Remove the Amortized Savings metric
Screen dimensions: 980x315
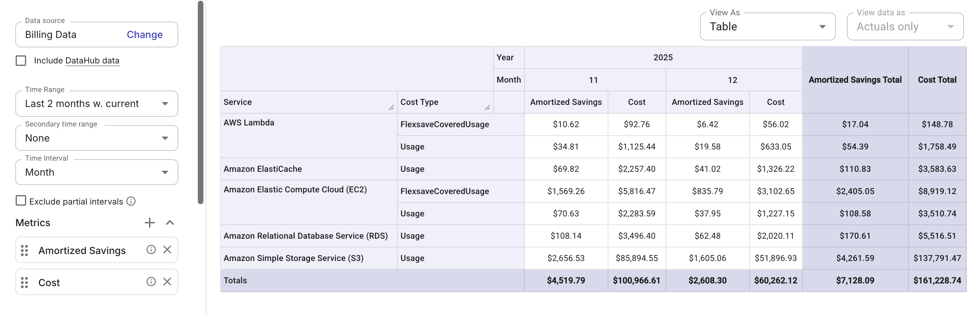coord(168,250)
